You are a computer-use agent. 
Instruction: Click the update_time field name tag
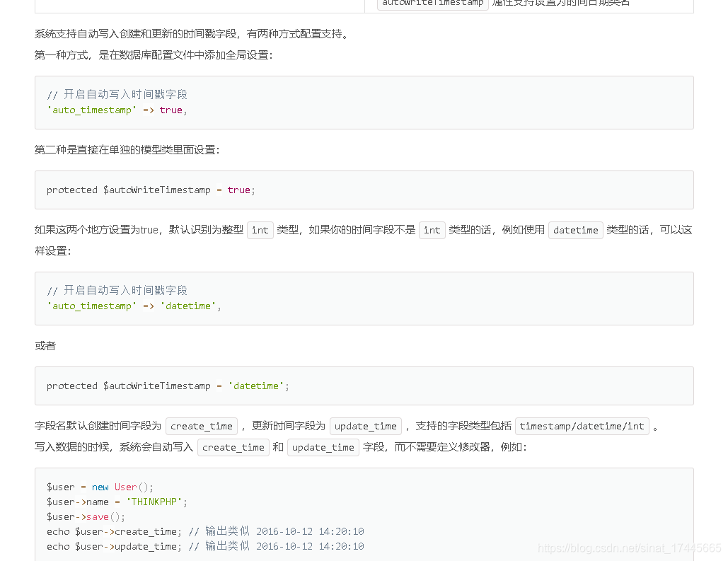pos(366,426)
